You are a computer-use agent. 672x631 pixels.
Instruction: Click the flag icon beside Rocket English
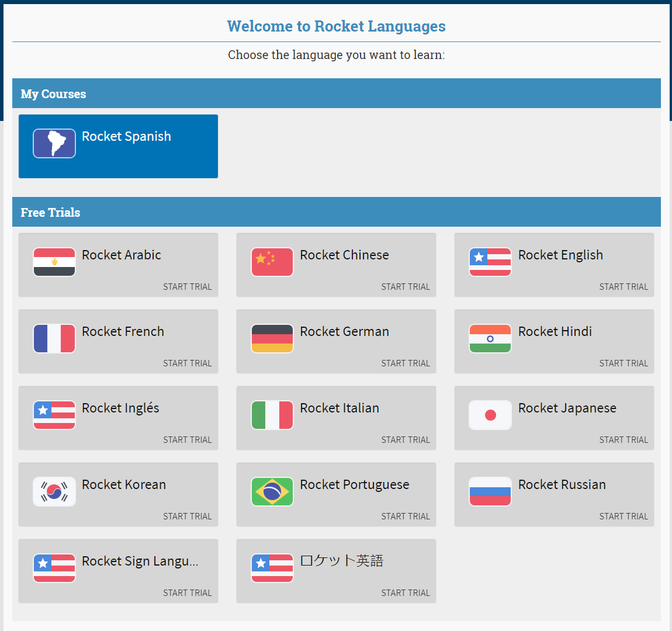click(490, 262)
